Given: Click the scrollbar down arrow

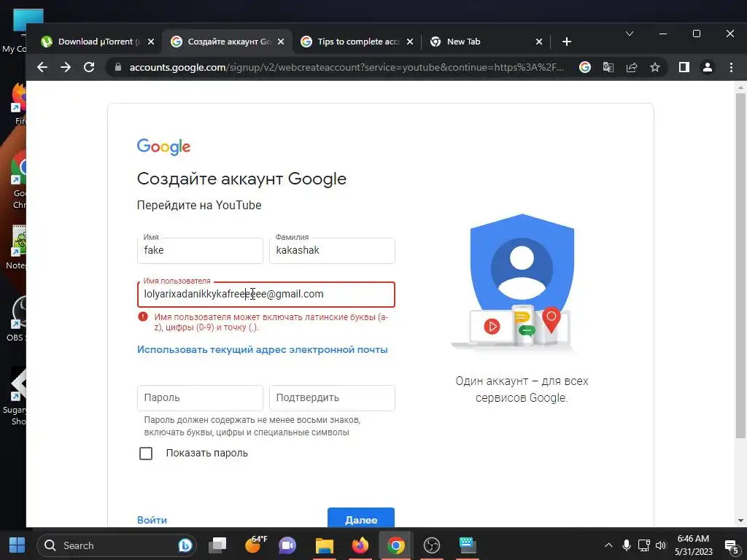Looking at the screenshot, I should tap(740, 521).
